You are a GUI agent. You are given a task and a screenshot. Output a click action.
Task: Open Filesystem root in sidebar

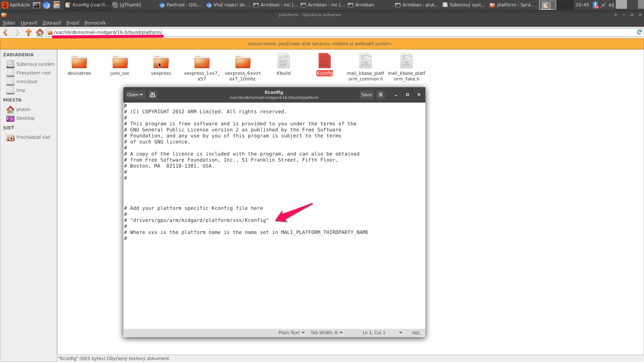click(29, 73)
